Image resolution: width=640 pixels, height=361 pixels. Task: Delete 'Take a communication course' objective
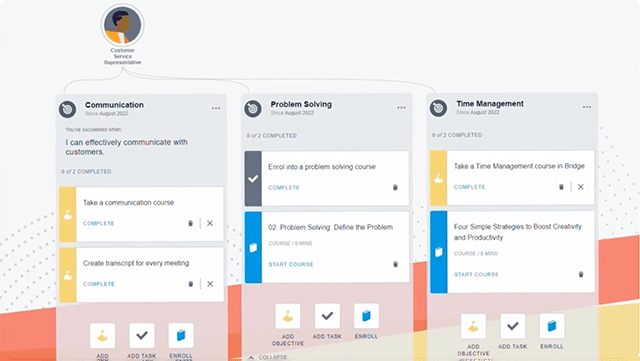coord(190,223)
